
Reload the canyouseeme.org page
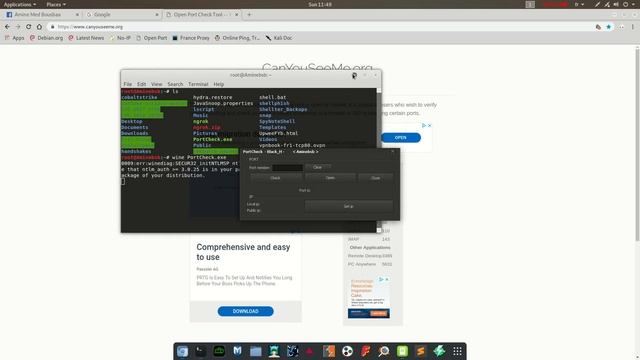pos(29,27)
